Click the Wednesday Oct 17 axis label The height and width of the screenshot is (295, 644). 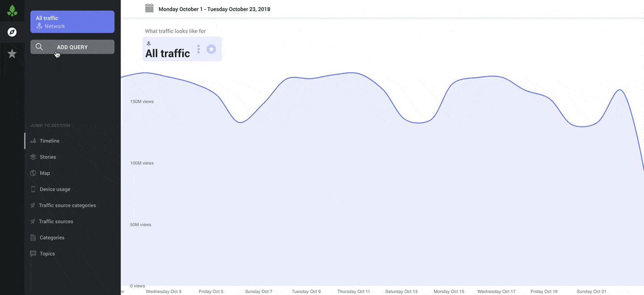496,291
